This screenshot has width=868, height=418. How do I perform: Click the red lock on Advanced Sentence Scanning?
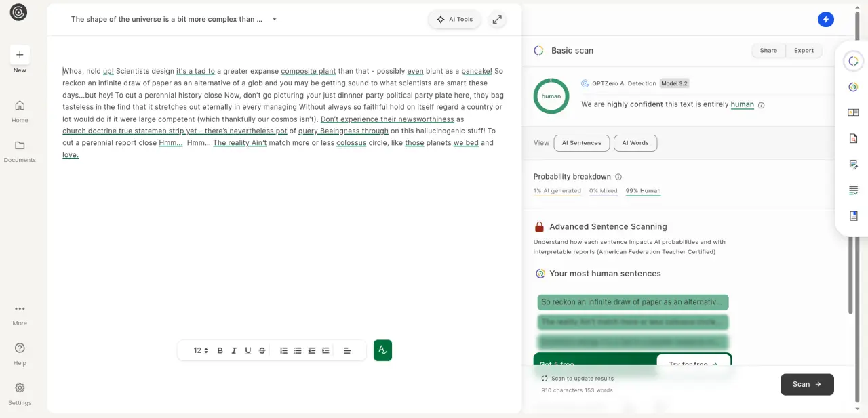coord(539,227)
